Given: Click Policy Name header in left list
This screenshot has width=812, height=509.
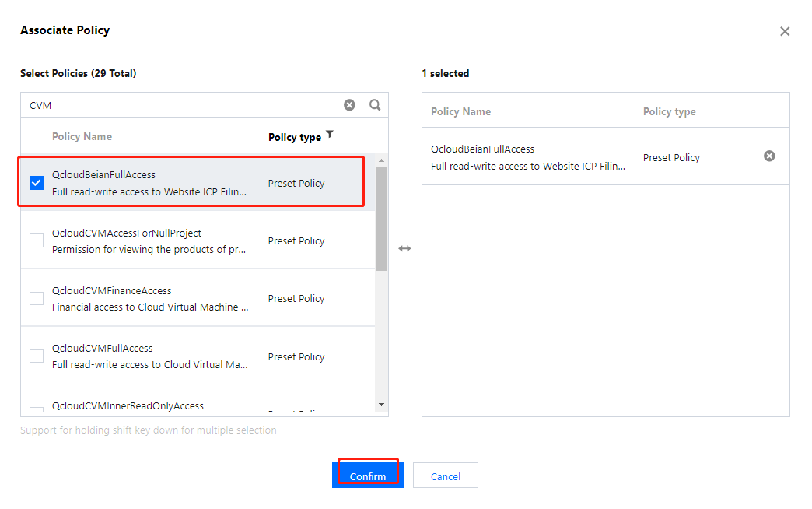Looking at the screenshot, I should [x=82, y=136].
